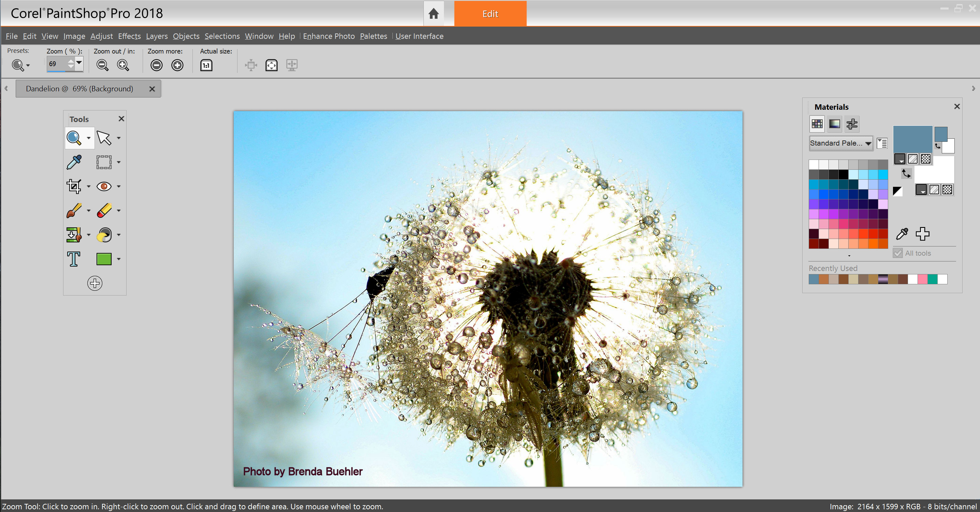Click the Actual size 1:1 button
This screenshot has height=512, width=980.
pos(206,65)
